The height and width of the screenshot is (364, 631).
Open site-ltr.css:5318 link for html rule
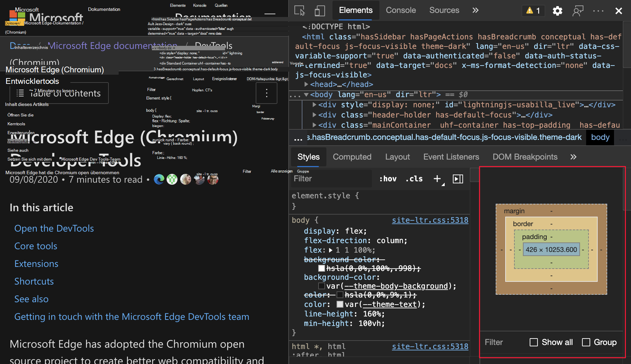(430, 347)
